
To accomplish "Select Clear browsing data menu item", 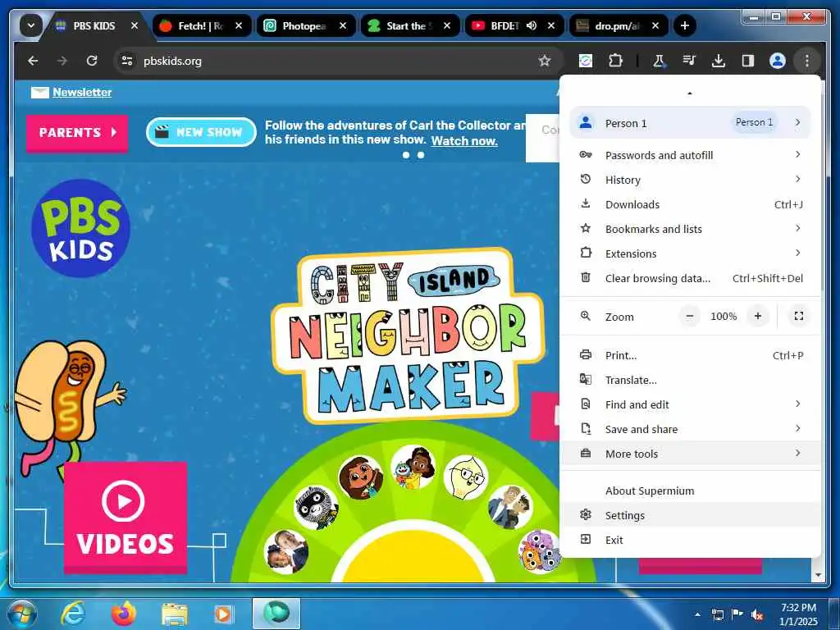I will [690, 279].
